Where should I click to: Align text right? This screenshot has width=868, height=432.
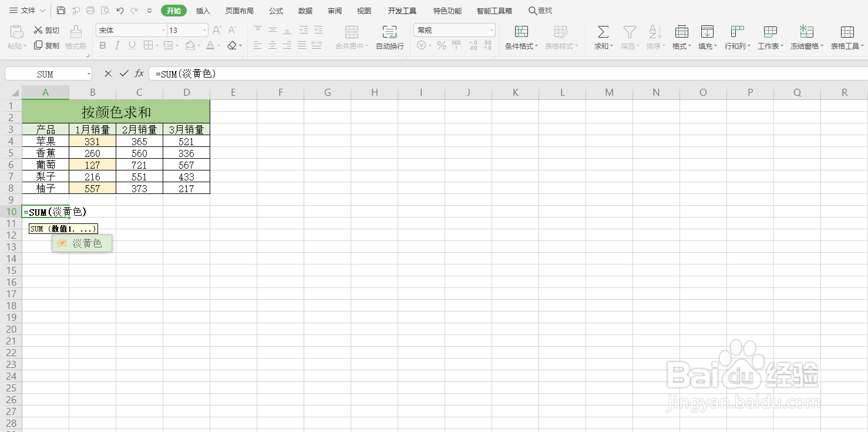point(287,45)
